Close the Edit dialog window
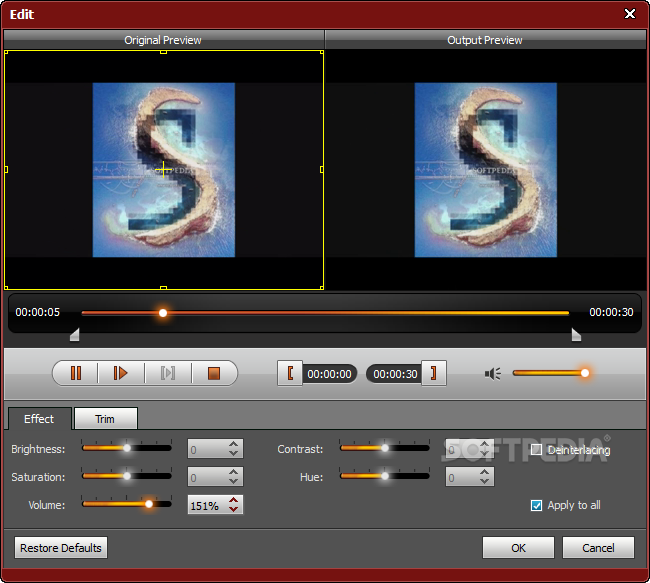650x583 pixels. click(630, 14)
